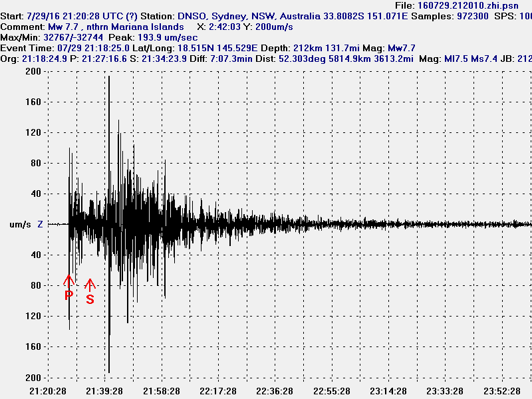Screen dimensions: 532x399
Task: Click the Peak value 193.9 um/sec
Action: click(168, 37)
